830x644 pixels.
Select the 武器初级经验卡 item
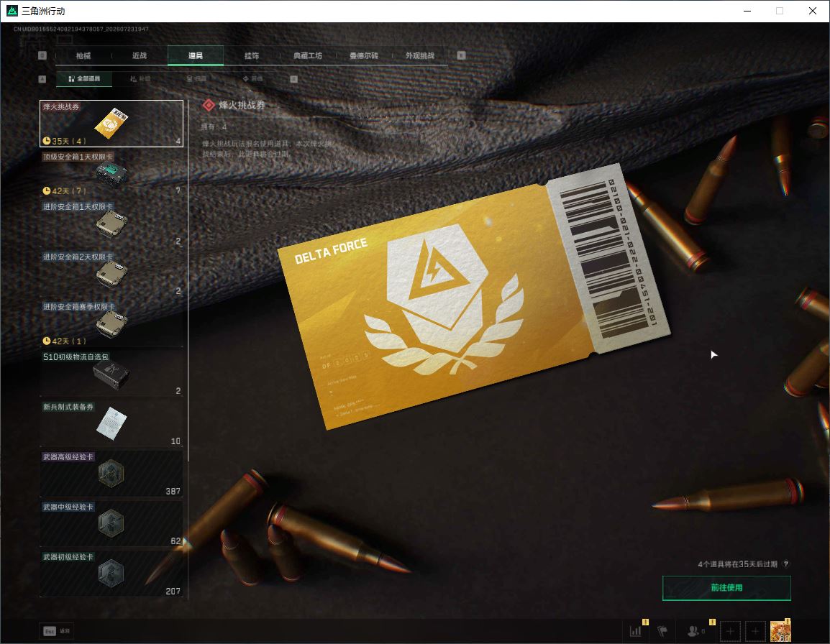[x=111, y=574]
